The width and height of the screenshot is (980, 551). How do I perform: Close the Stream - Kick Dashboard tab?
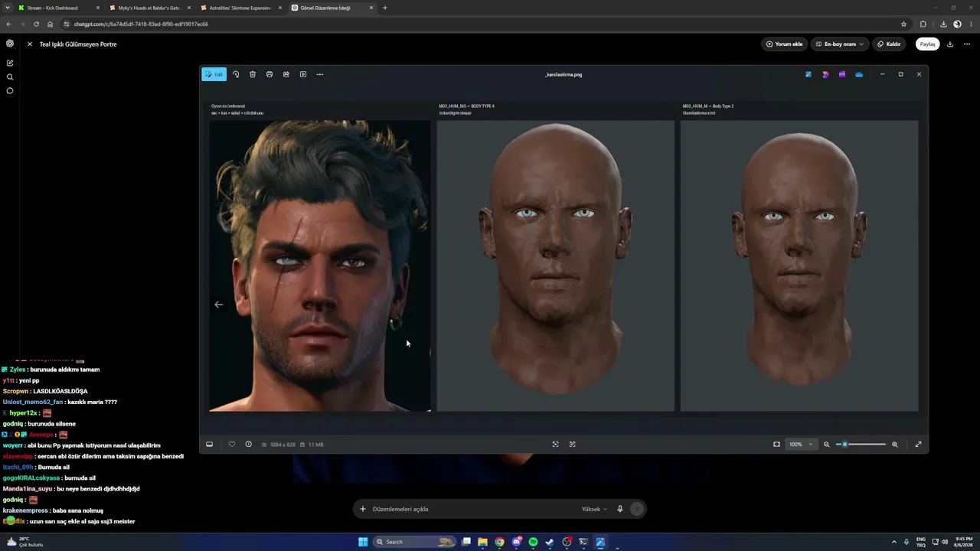(x=98, y=8)
